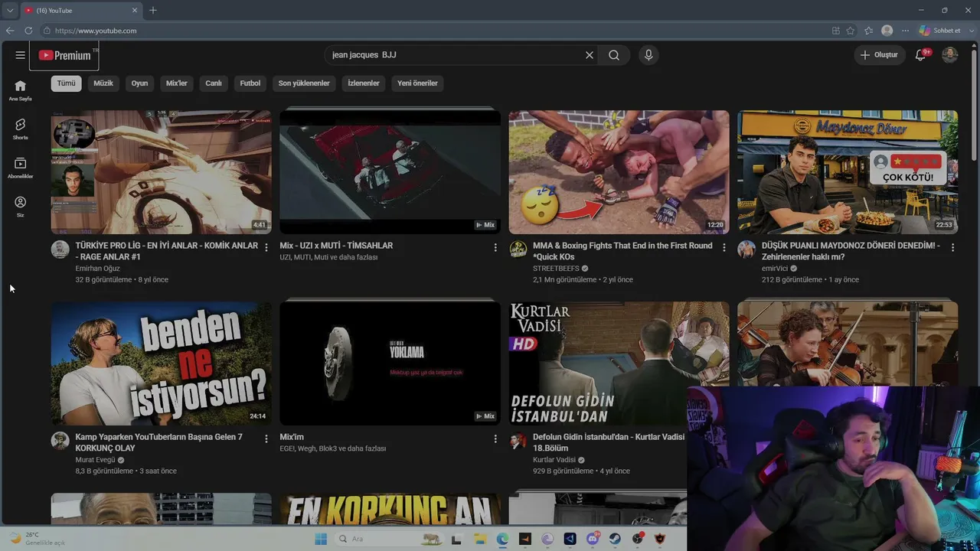Open the Kurtlar Vadisi channel name link
The height and width of the screenshot is (551, 980).
click(x=554, y=460)
